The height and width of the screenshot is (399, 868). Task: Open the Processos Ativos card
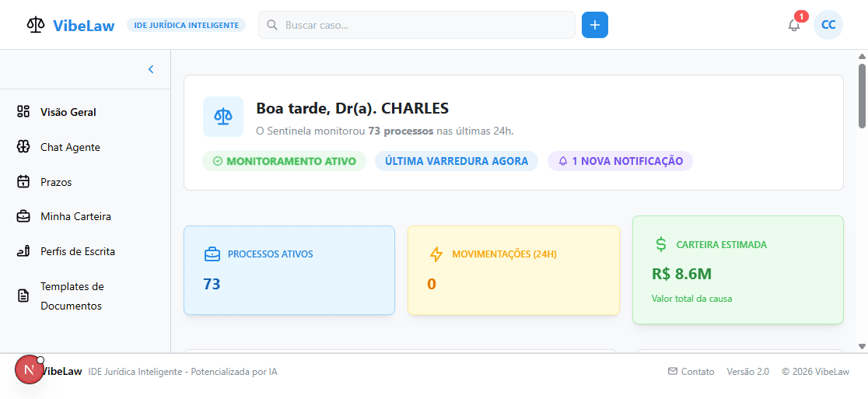[x=289, y=270]
